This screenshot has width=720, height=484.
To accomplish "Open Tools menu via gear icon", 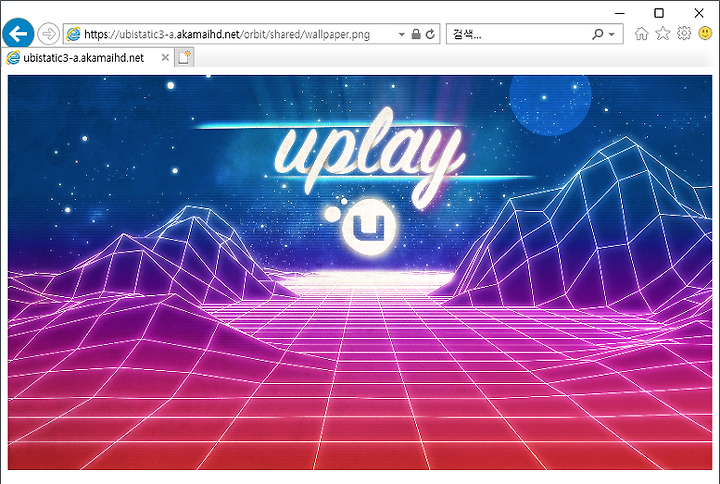I will tap(684, 33).
